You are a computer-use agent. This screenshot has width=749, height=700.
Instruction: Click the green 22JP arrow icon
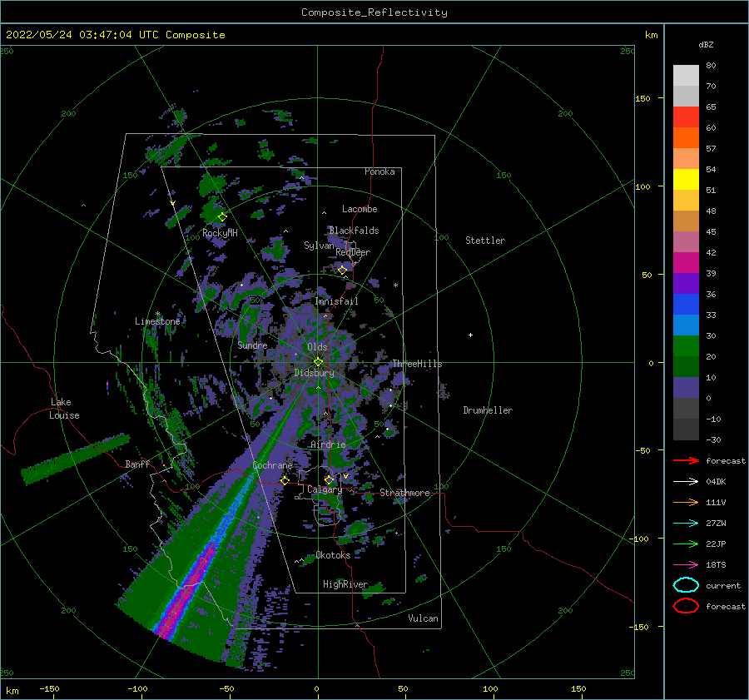point(686,544)
